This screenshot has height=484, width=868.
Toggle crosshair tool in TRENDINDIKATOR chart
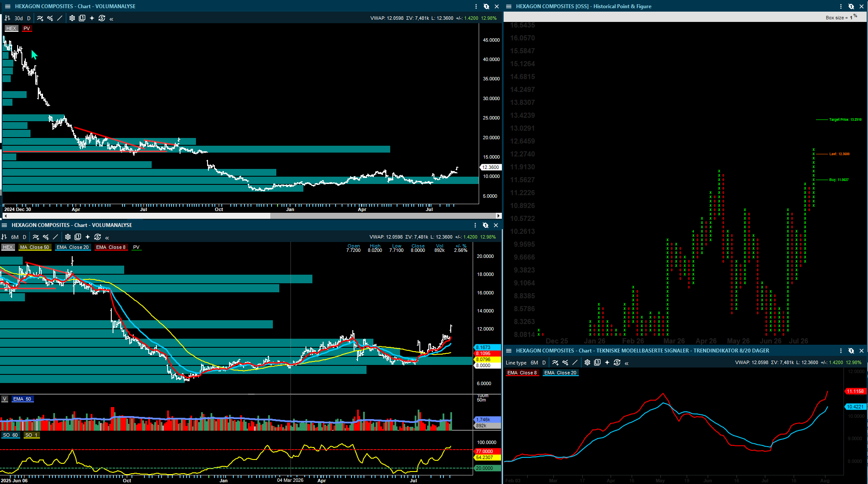pos(607,362)
